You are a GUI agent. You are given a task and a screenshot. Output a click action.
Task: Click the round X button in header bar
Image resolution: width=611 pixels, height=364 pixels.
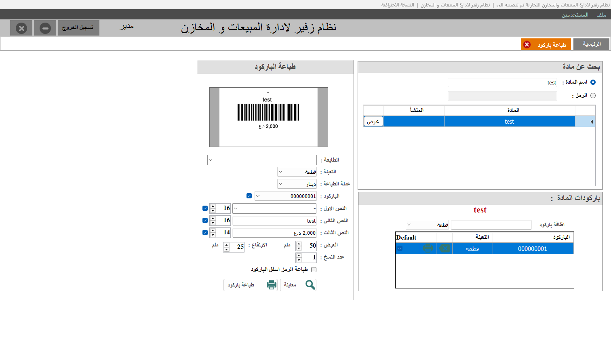(x=21, y=28)
